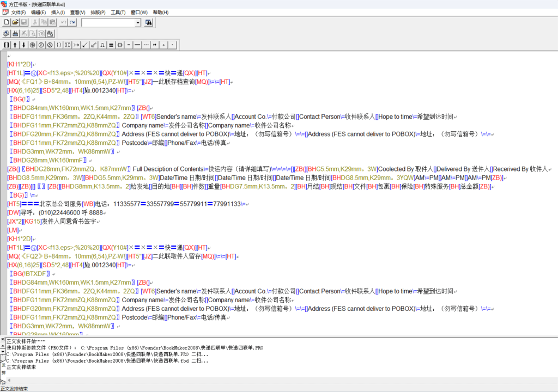Open the search combo box dropdown arrow
Viewport: 558px width, 392px height.
138,23
